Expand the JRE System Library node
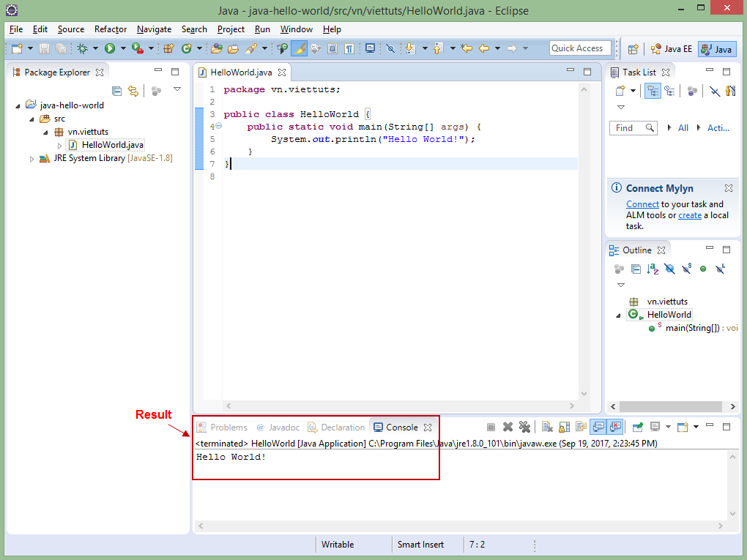This screenshot has width=747, height=560. pyautogui.click(x=31, y=159)
